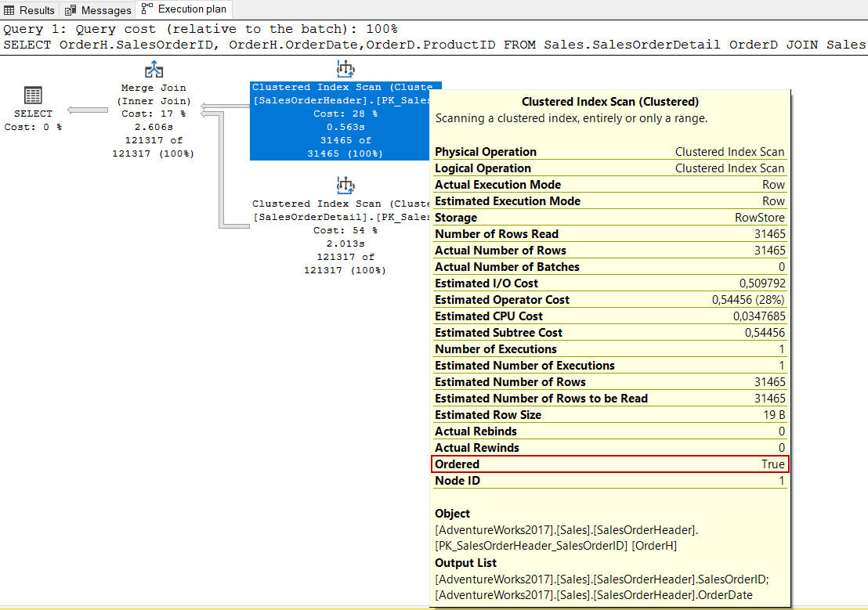The width and height of the screenshot is (868, 610).
Task: Click the Actual Rewinds row
Action: [x=609, y=447]
